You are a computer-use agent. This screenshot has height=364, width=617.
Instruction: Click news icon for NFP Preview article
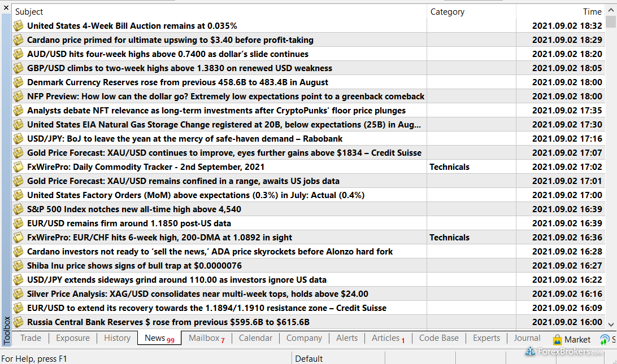tap(19, 96)
